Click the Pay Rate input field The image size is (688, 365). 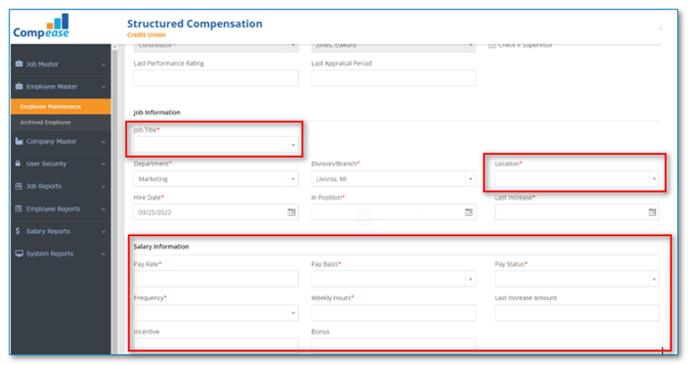(216, 279)
